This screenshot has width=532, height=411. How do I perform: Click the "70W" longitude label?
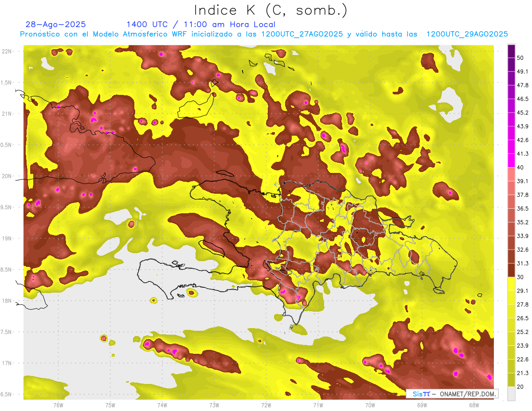point(370,405)
